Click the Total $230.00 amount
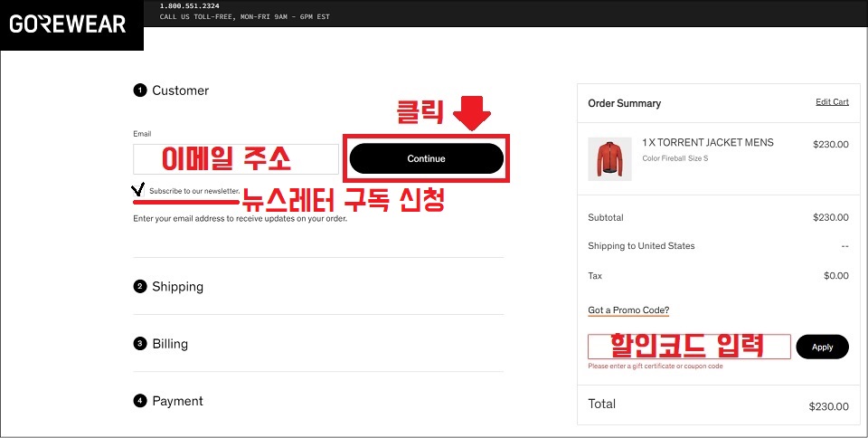868x438 pixels. (x=829, y=406)
